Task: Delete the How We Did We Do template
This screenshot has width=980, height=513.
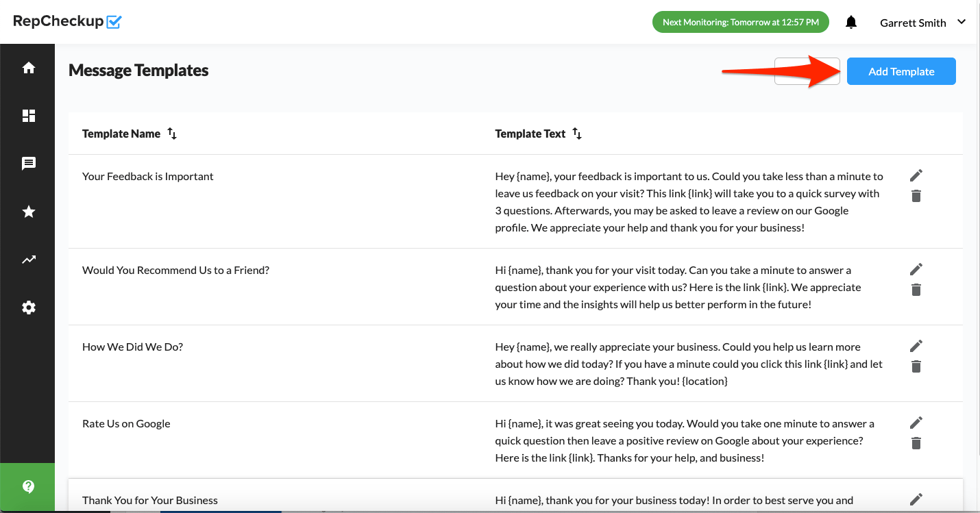Action: pos(916,366)
